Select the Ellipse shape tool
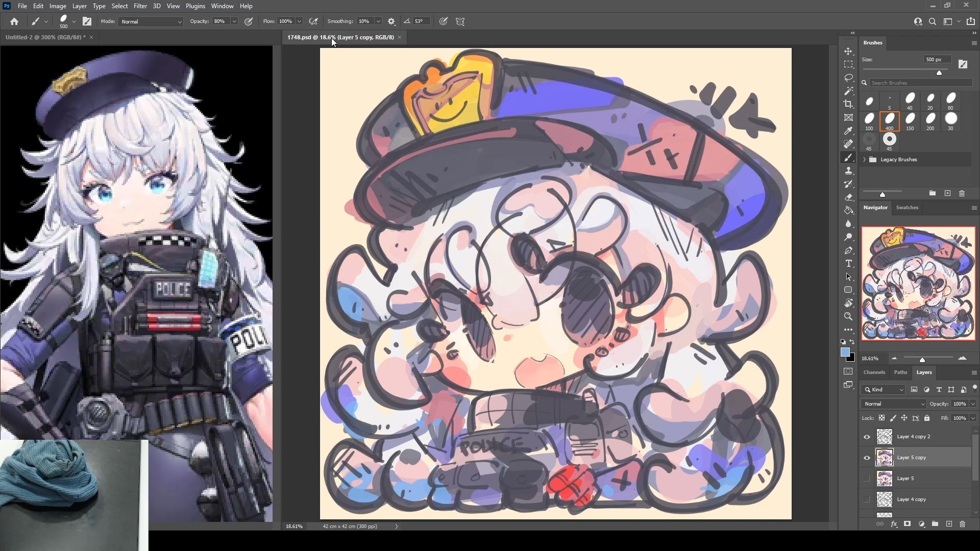The image size is (980, 551). pos(848,290)
